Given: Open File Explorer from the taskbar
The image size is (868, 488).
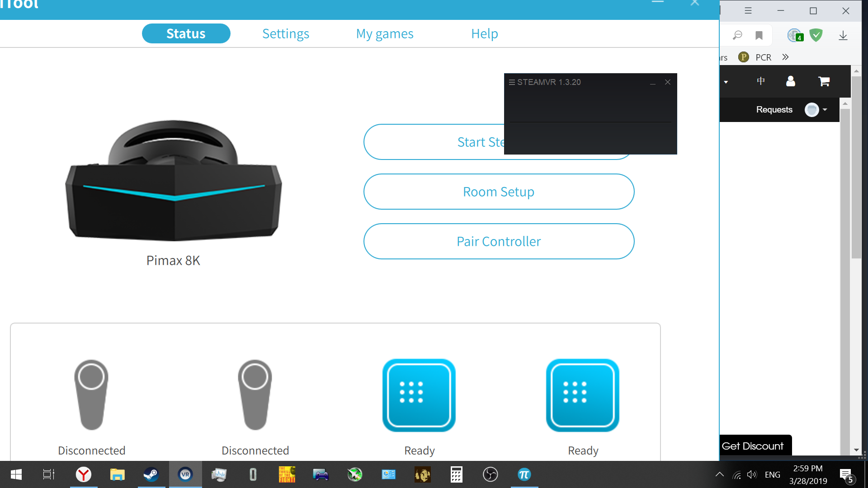Looking at the screenshot, I should [x=118, y=474].
